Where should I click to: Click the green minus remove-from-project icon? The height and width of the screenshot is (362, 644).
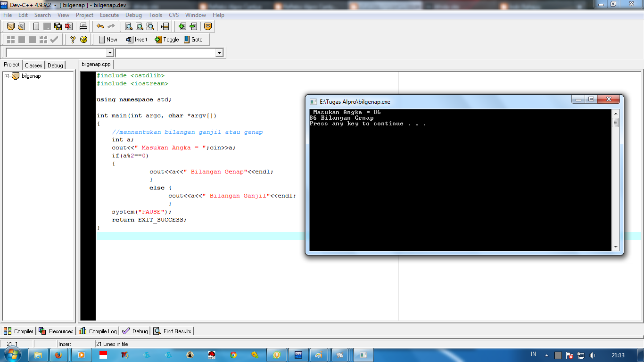193,26
